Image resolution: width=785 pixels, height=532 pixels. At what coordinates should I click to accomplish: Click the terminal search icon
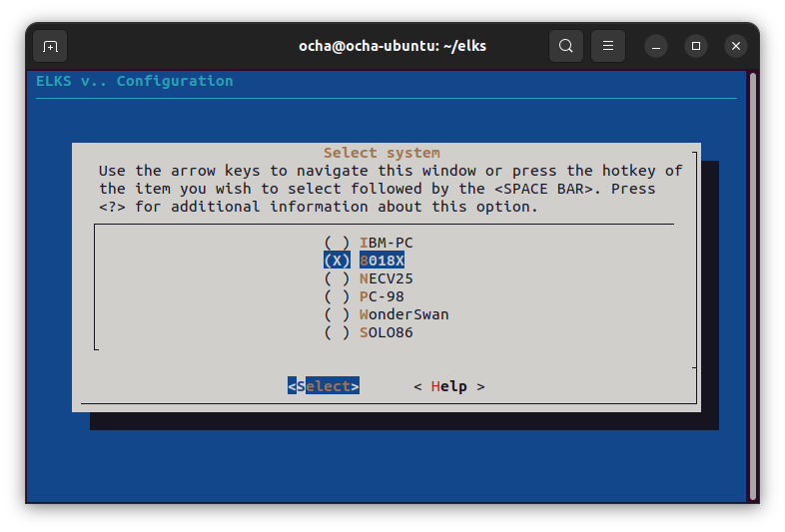coord(566,46)
